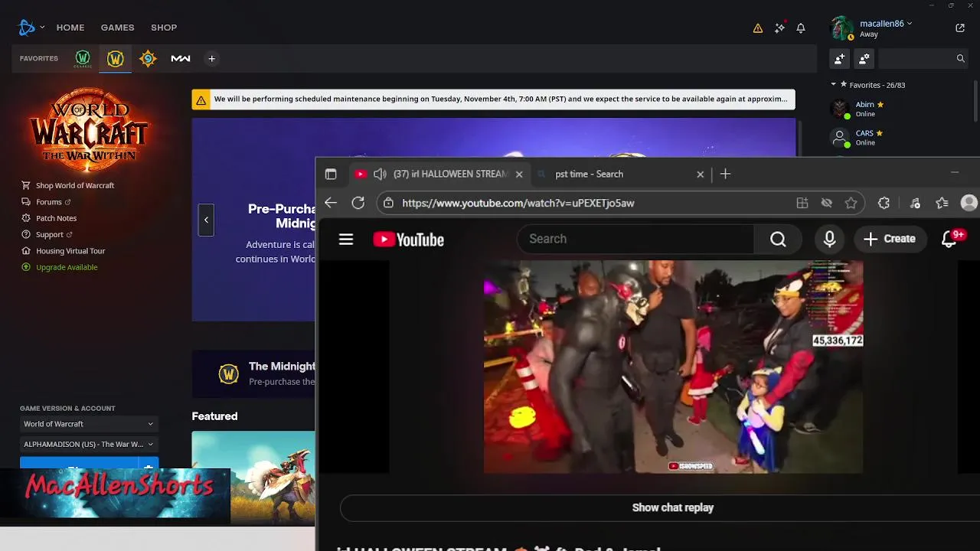The image size is (980, 551).
Task: Click scheduled maintenance warning banner
Action: pos(494,99)
